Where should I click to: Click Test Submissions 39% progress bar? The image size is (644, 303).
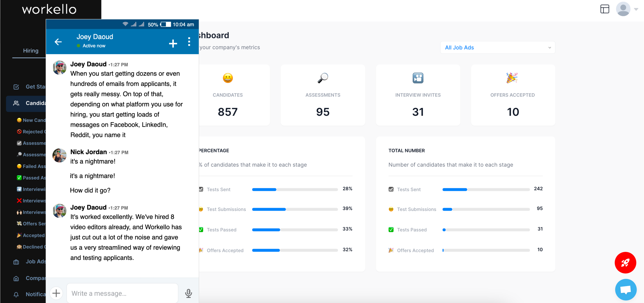(295, 209)
